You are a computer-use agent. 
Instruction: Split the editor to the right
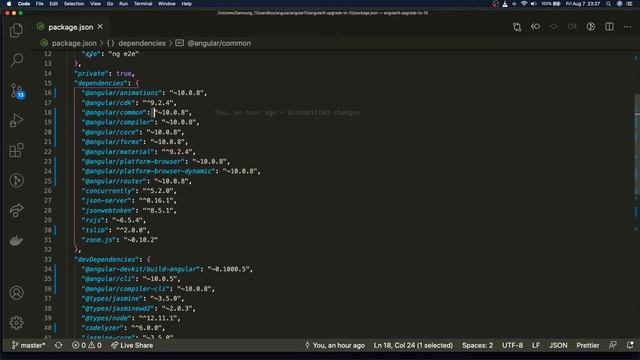[609, 27]
